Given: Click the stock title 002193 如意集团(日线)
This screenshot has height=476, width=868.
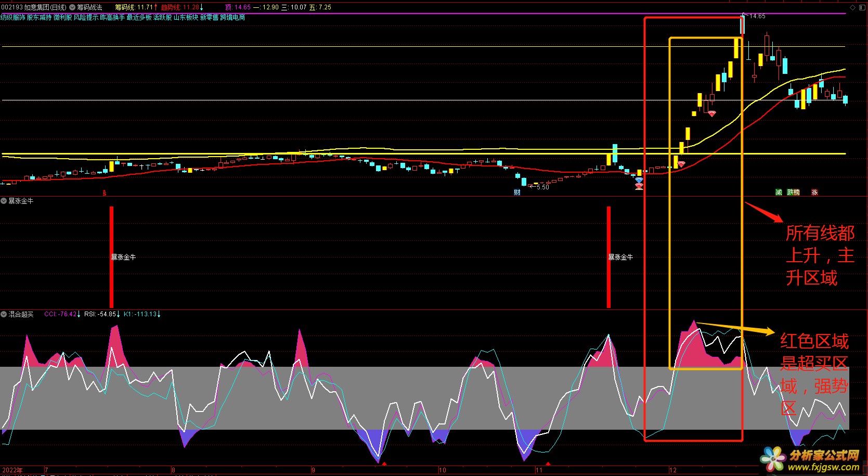Looking at the screenshot, I should 34,7.
